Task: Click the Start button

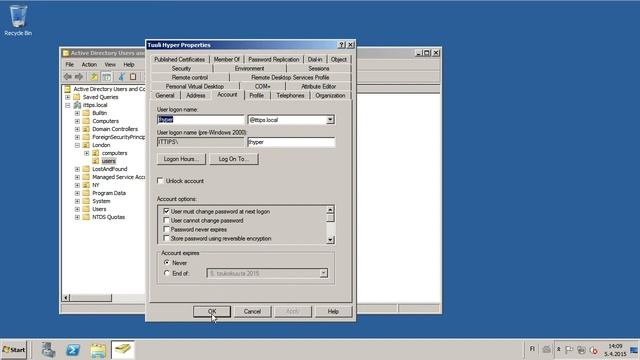Action: point(13,349)
